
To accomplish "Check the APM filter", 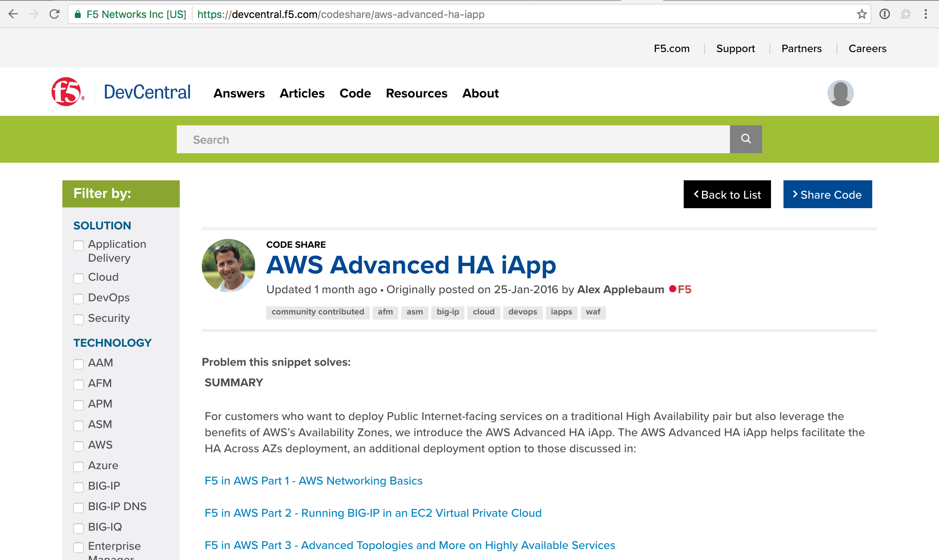I will tap(78, 405).
